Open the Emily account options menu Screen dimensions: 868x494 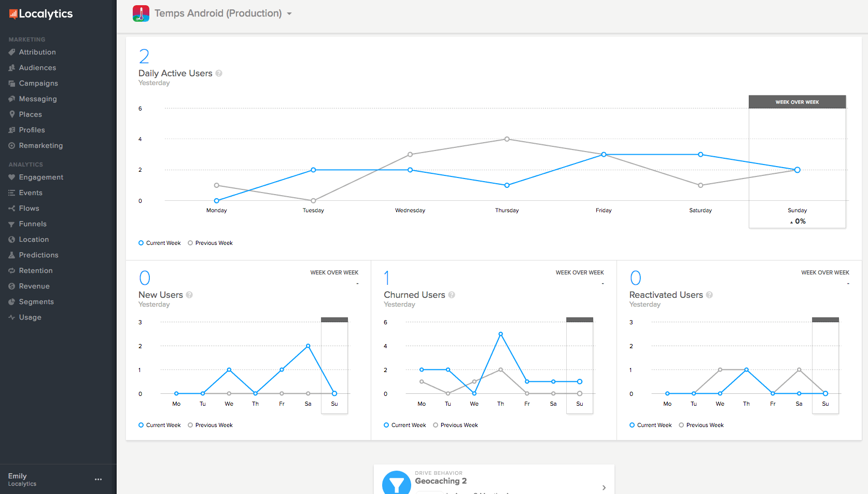coord(98,479)
